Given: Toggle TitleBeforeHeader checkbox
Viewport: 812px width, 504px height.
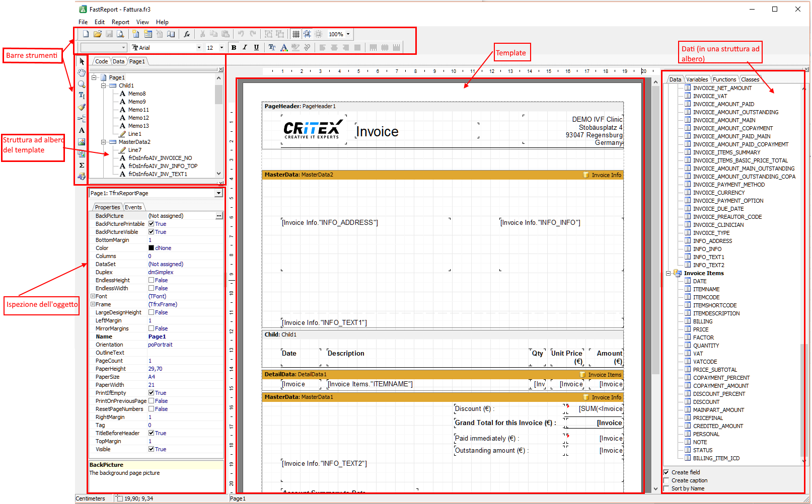Looking at the screenshot, I should pyautogui.click(x=151, y=433).
